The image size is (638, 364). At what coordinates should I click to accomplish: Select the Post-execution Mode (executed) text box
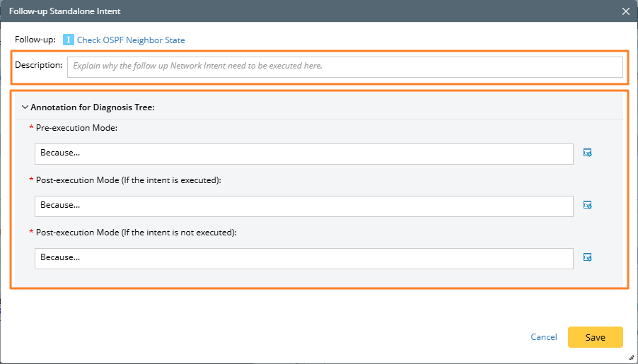pyautogui.click(x=303, y=206)
